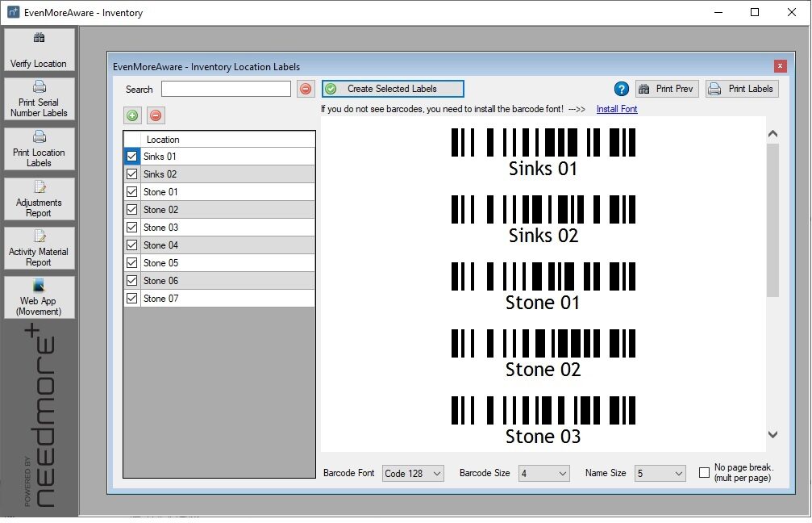
Task: Select the Stone 01 row text
Action: (x=160, y=192)
